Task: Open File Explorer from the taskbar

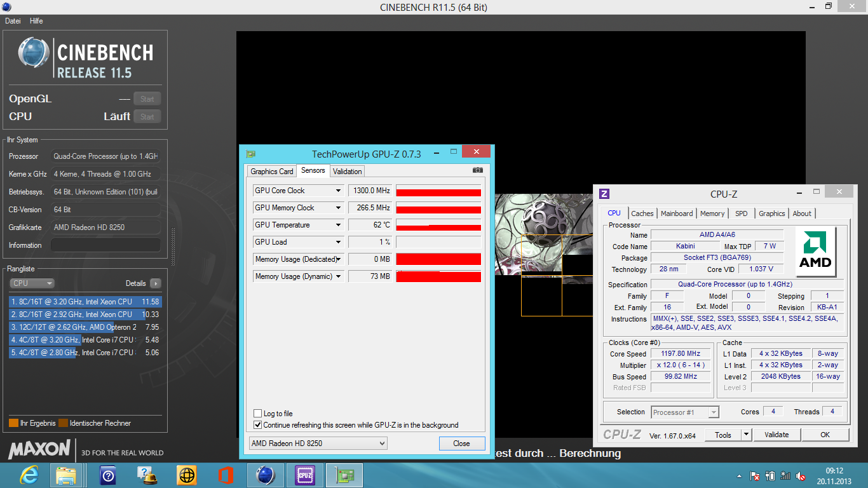Action: pyautogui.click(x=66, y=475)
